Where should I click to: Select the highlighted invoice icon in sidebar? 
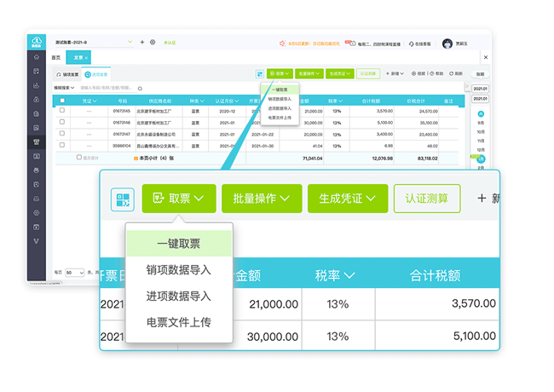[37, 142]
